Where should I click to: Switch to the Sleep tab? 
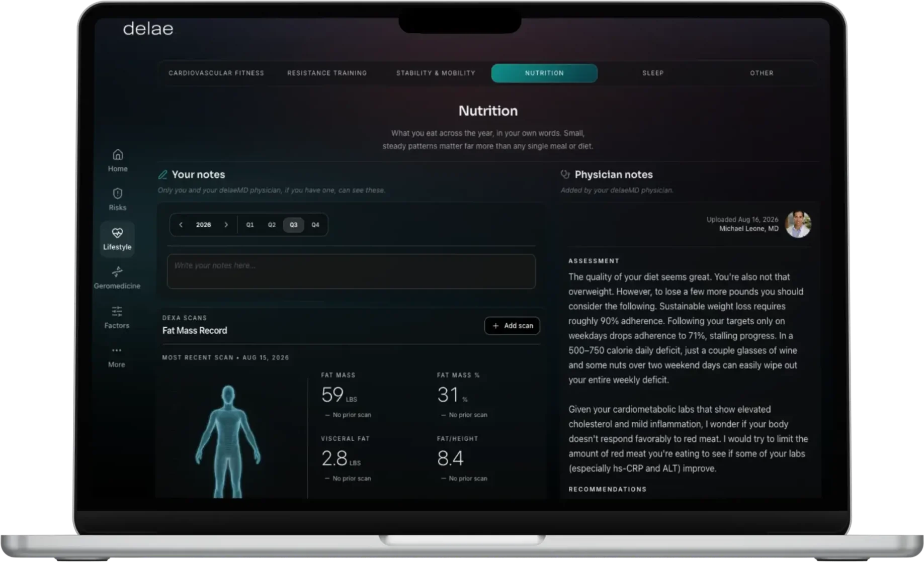coord(653,73)
